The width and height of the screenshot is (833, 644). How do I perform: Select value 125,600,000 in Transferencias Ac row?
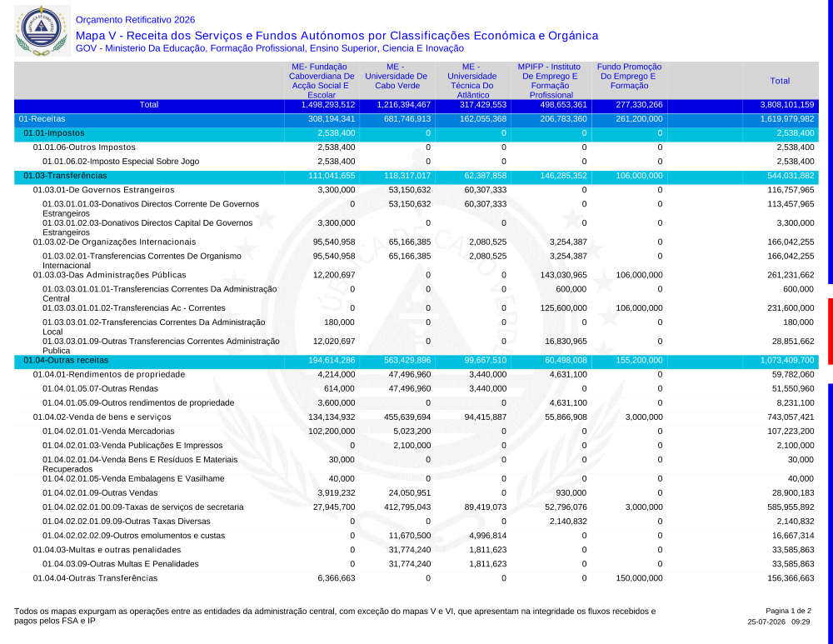[562, 308]
